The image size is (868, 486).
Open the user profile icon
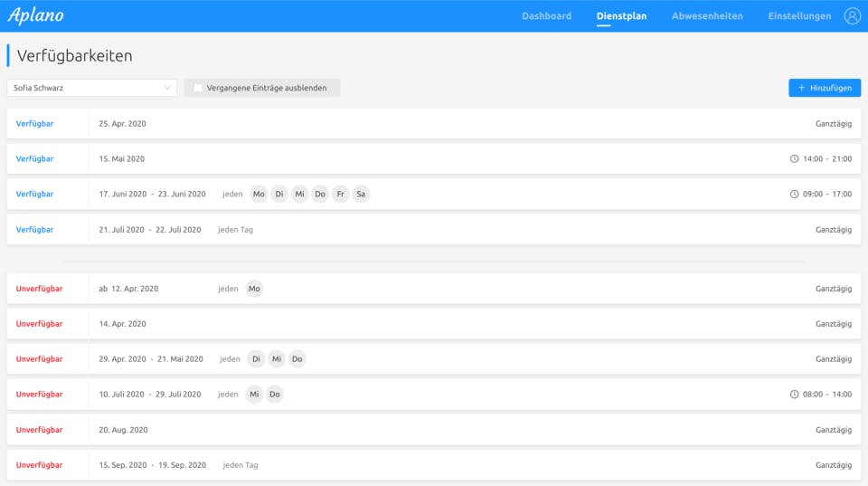click(852, 16)
